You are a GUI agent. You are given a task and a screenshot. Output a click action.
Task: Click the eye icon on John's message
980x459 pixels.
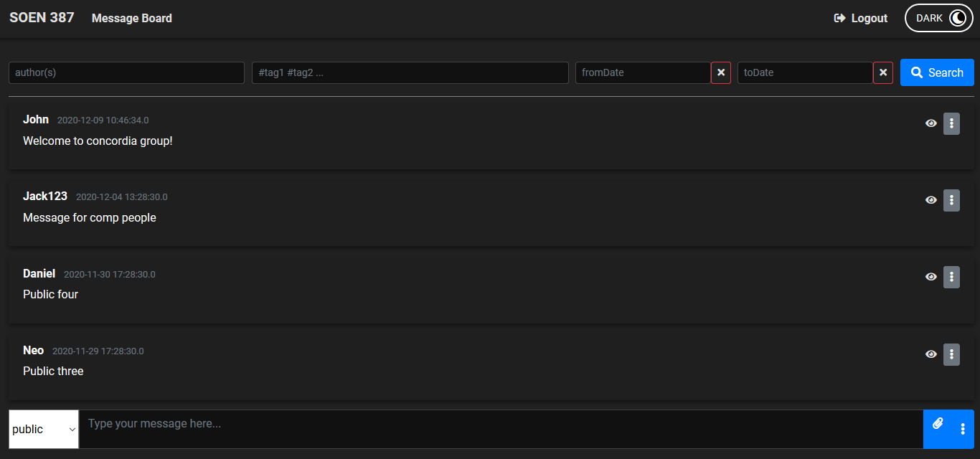(x=930, y=123)
